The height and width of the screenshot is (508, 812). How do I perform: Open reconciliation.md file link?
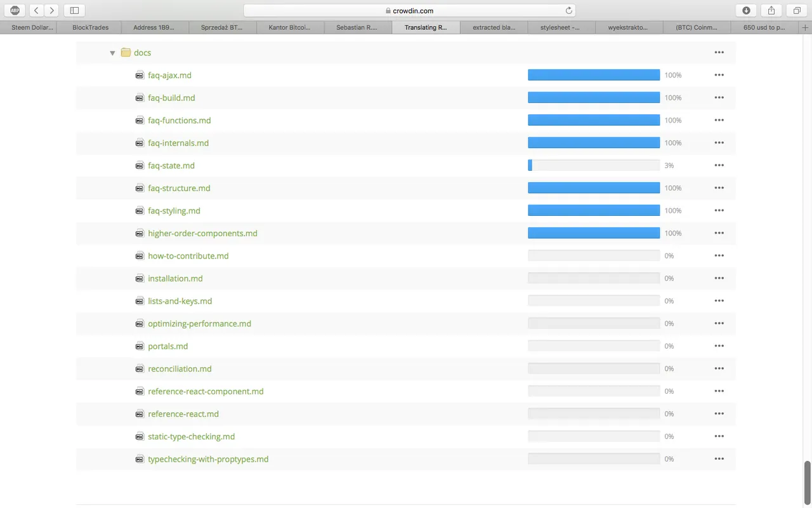pyautogui.click(x=180, y=368)
